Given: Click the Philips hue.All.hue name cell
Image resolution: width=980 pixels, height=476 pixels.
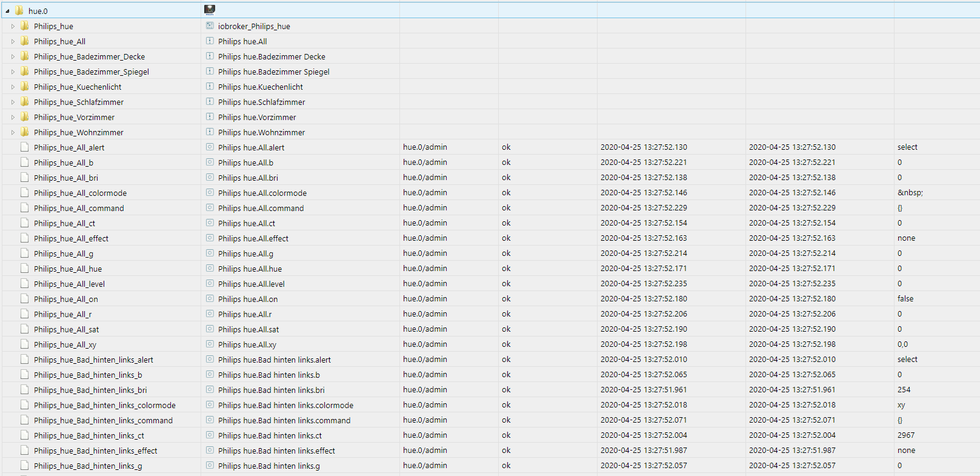Looking at the screenshot, I should click(250, 269).
